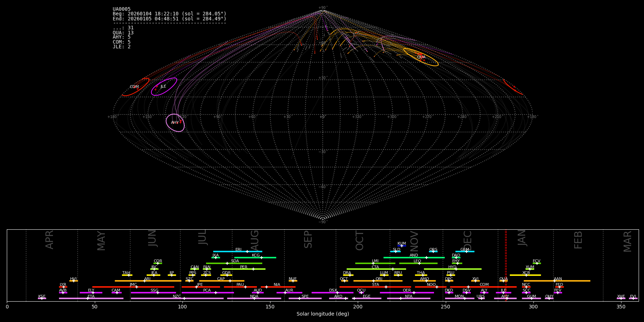Select the AND shower label in timeline

pos(414,255)
